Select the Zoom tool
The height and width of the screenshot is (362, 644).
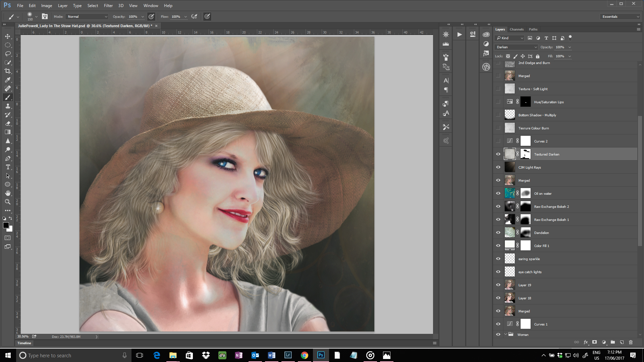coord(7,202)
